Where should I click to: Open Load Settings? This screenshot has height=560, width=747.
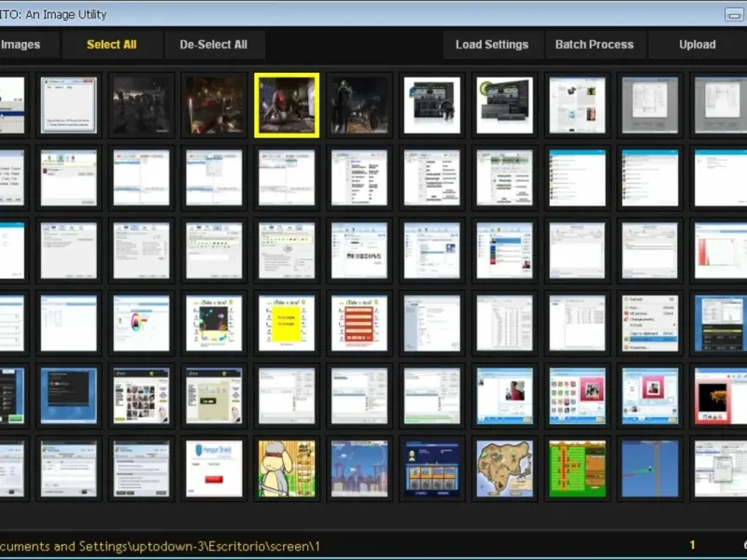(492, 44)
